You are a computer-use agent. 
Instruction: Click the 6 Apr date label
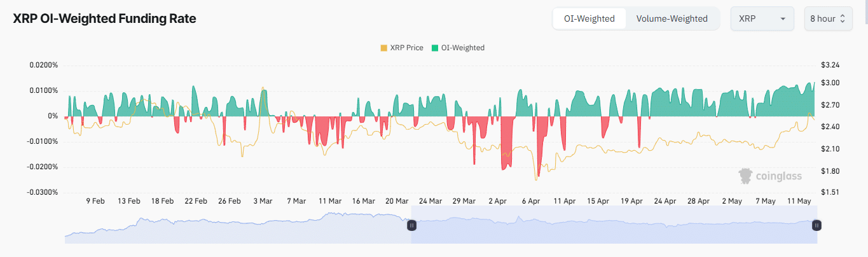531,201
